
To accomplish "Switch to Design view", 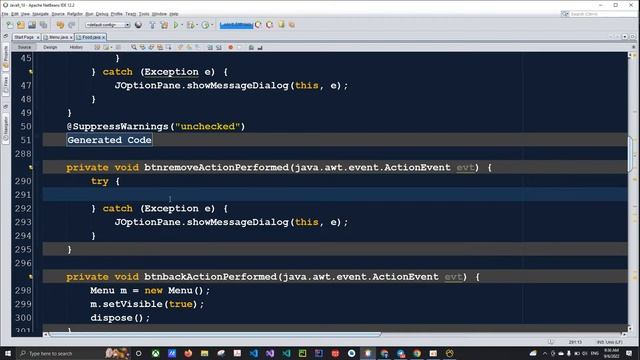I will pyautogui.click(x=50, y=47).
